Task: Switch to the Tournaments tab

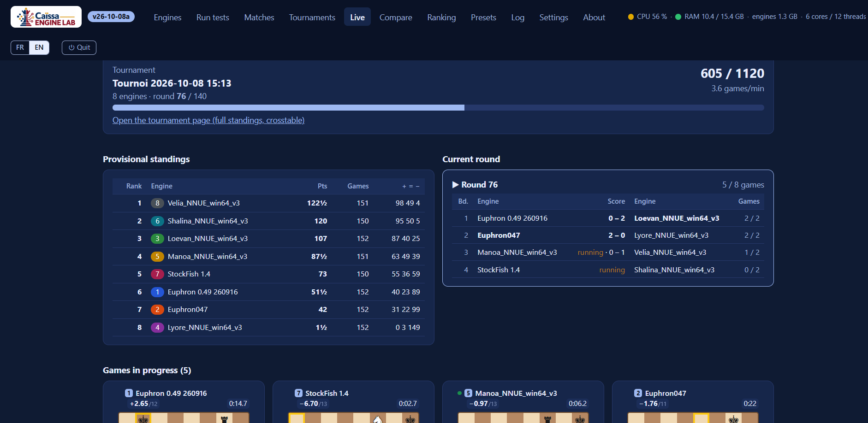Action: [312, 18]
